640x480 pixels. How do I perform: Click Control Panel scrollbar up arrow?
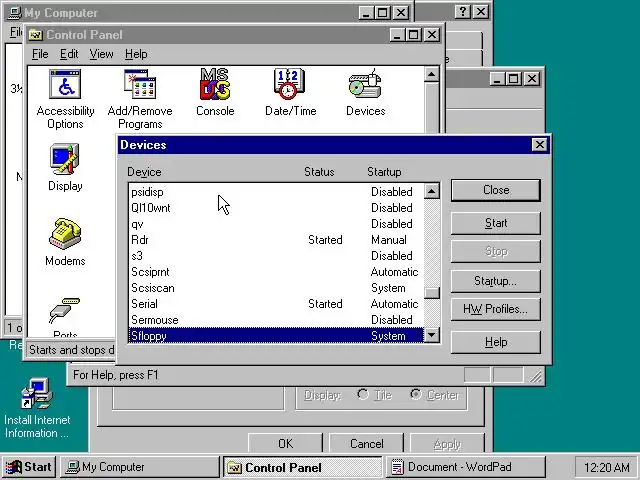point(431,74)
